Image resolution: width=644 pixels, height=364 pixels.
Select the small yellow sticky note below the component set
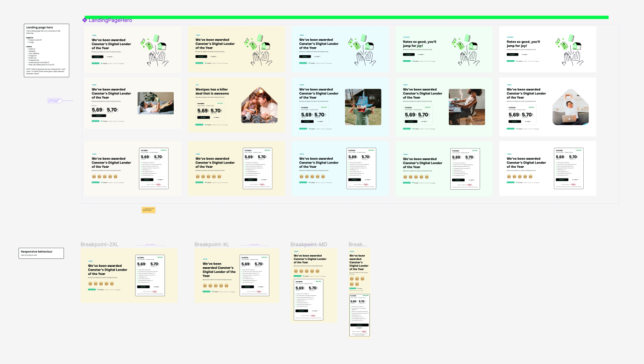tap(149, 210)
